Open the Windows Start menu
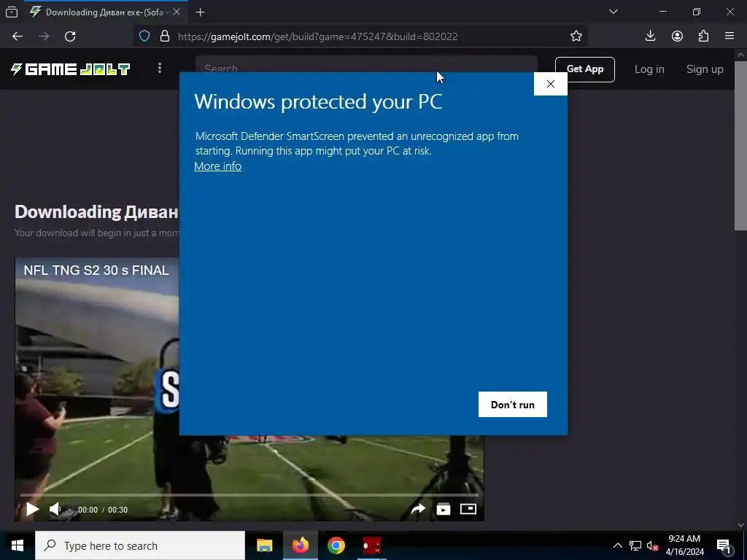 pos(18,545)
